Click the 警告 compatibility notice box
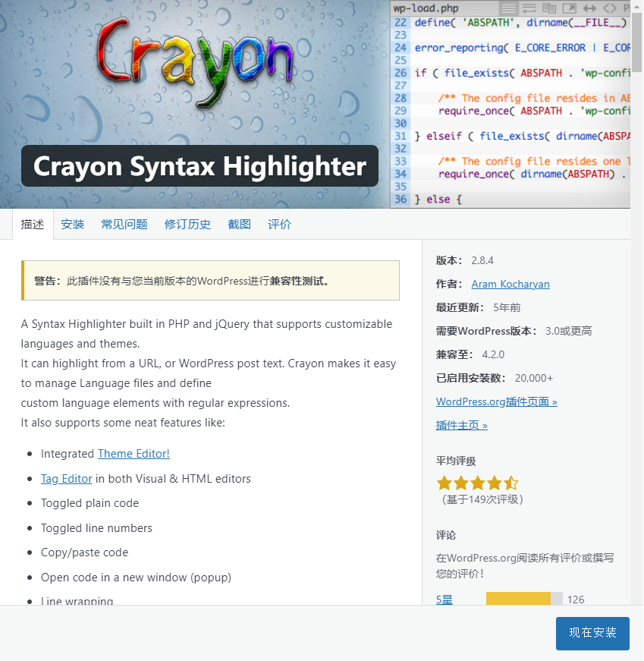644x661 pixels. [210, 281]
